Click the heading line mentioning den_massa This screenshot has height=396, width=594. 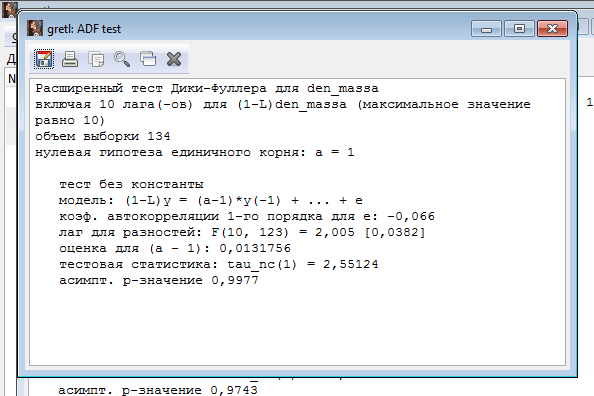(207, 89)
